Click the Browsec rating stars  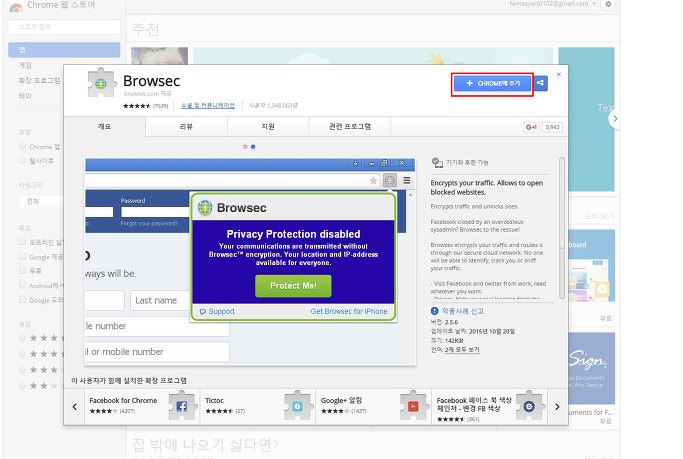pos(137,106)
